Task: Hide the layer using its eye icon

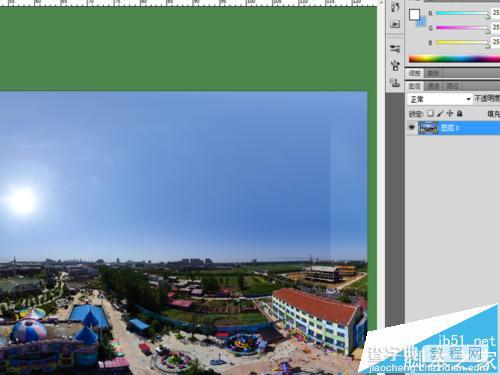Action: (x=412, y=128)
